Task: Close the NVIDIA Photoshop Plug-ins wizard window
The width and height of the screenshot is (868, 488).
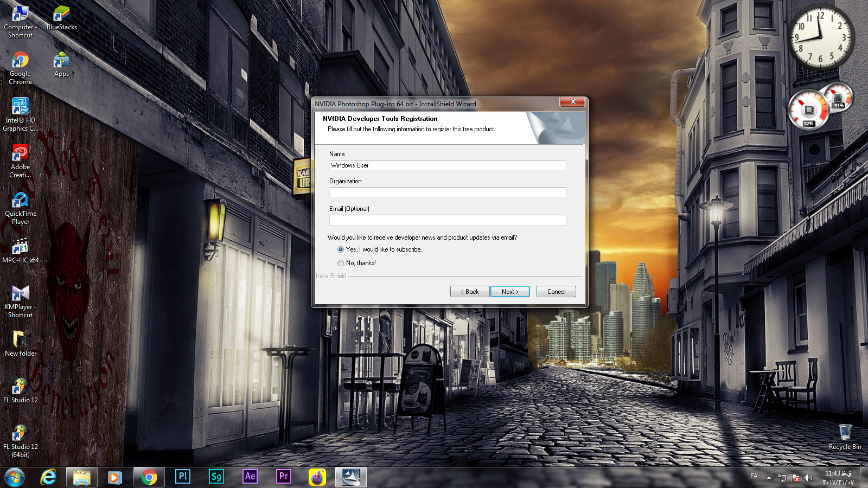Action: click(x=573, y=102)
